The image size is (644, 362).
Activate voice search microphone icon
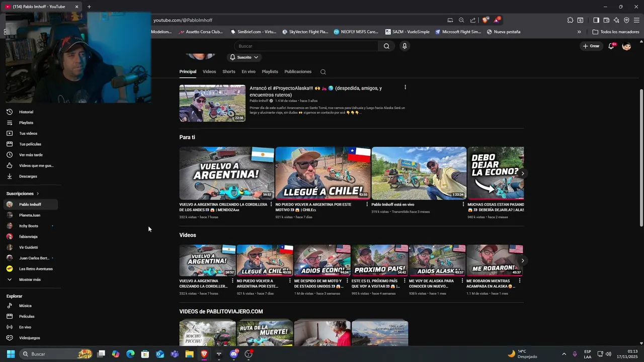(x=405, y=46)
